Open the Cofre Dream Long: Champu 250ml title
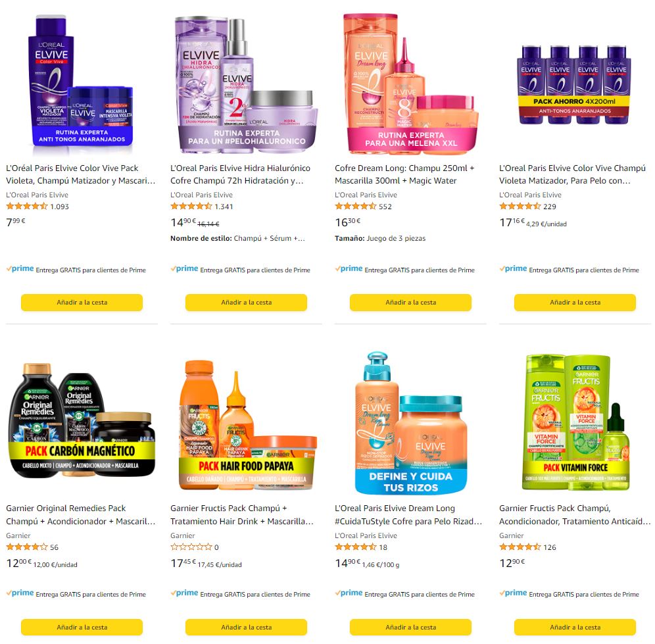The image size is (655, 644). pyautogui.click(x=404, y=174)
